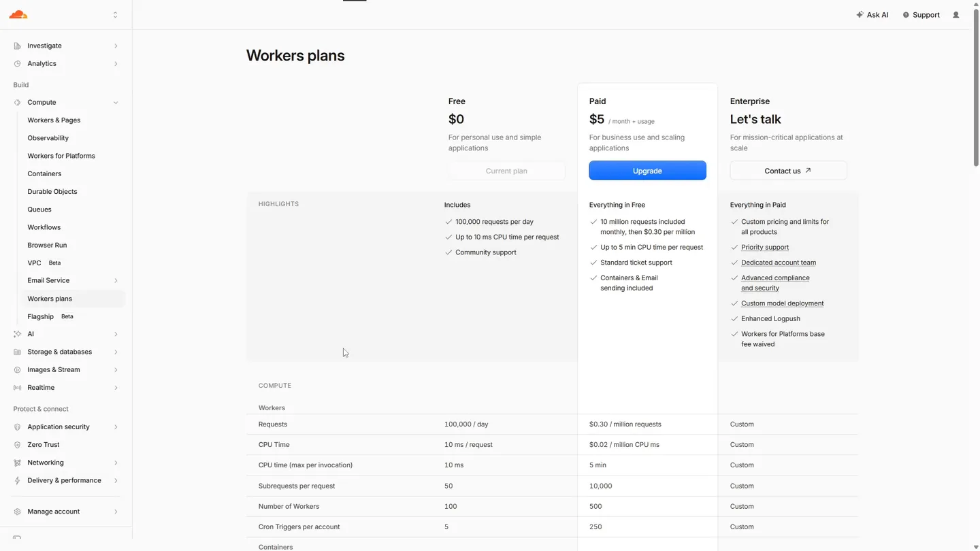The height and width of the screenshot is (551, 980).
Task: Click the Cloudflare logo
Action: [18, 14]
